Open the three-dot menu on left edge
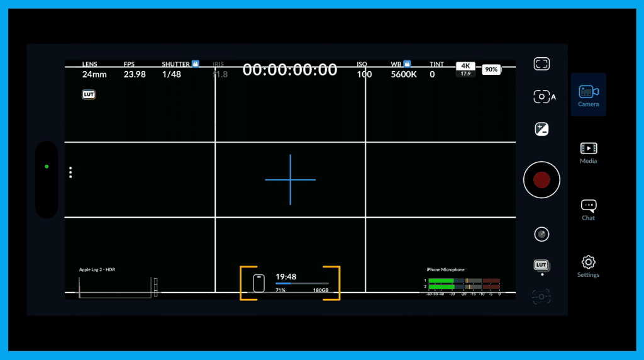Screen dimensions: 644x360 70,172
